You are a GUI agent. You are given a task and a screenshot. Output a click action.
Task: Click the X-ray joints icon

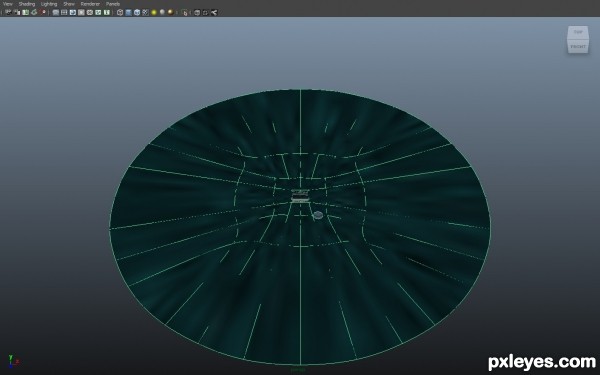[x=205, y=12]
